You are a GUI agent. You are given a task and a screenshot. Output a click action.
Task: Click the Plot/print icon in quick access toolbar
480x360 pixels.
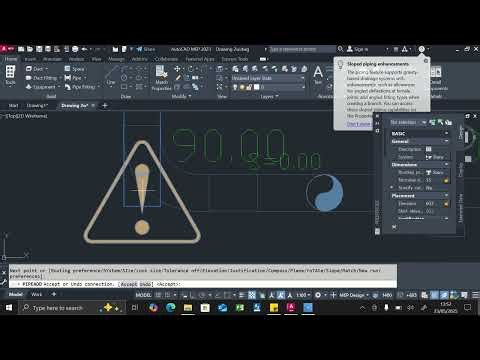tap(75, 49)
